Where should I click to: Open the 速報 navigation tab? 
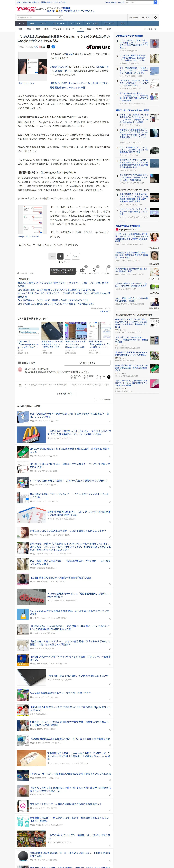(32, 24)
